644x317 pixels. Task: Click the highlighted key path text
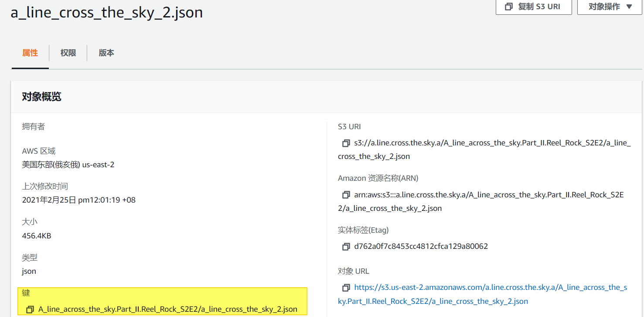[x=168, y=309]
